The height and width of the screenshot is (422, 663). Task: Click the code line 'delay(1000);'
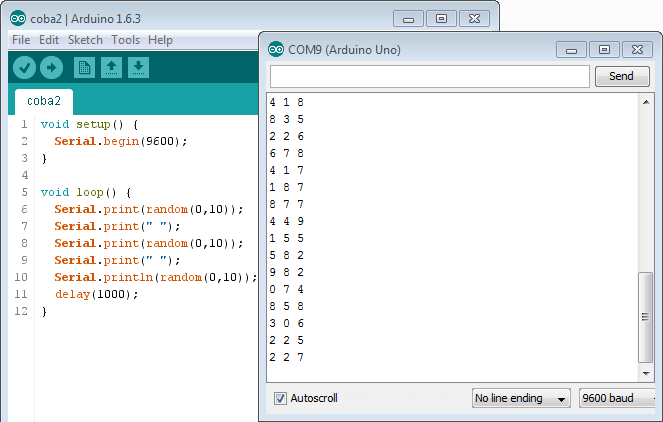[x=96, y=294]
